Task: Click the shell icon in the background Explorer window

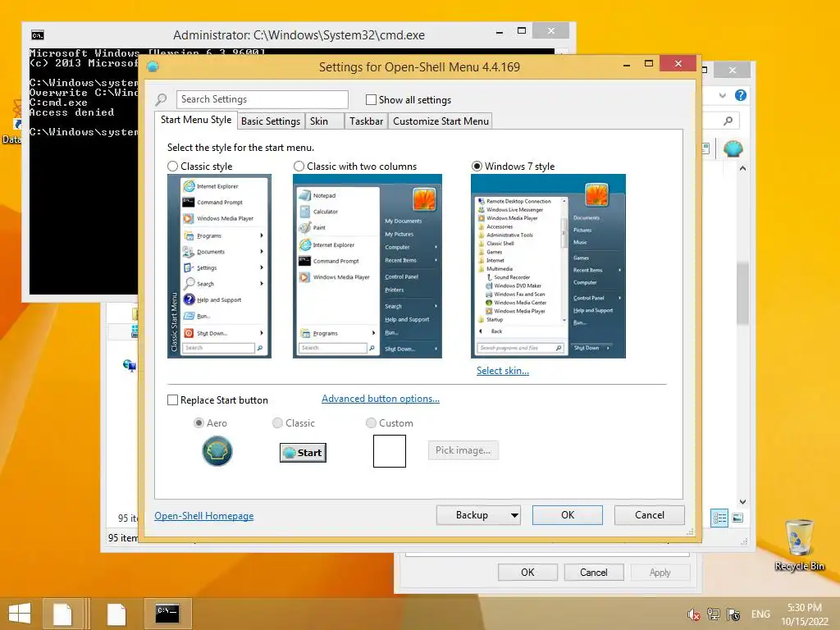Action: coord(733,148)
